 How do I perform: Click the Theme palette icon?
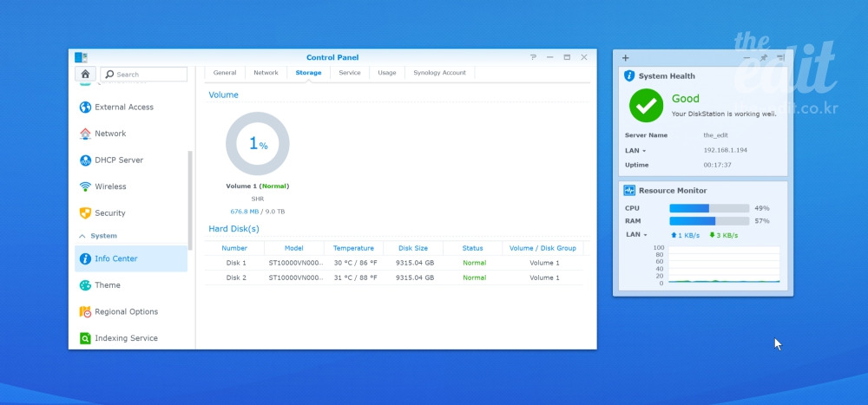(x=85, y=285)
